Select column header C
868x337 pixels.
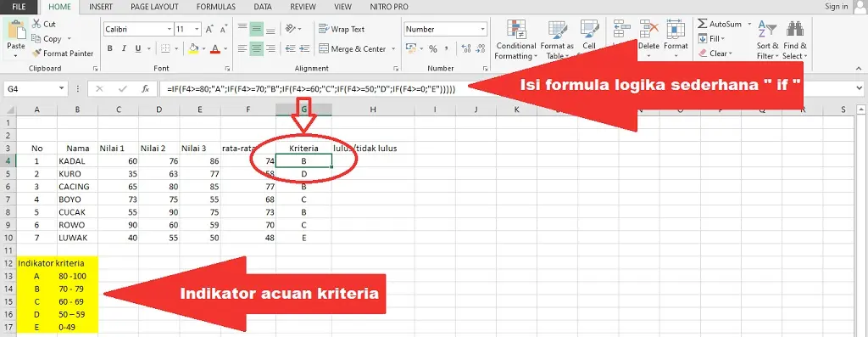click(119, 110)
